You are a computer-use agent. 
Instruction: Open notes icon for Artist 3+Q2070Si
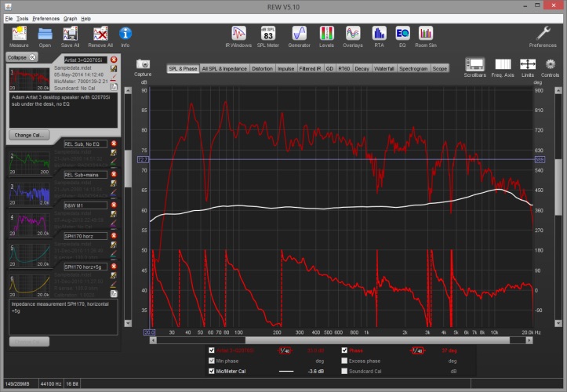114,87
